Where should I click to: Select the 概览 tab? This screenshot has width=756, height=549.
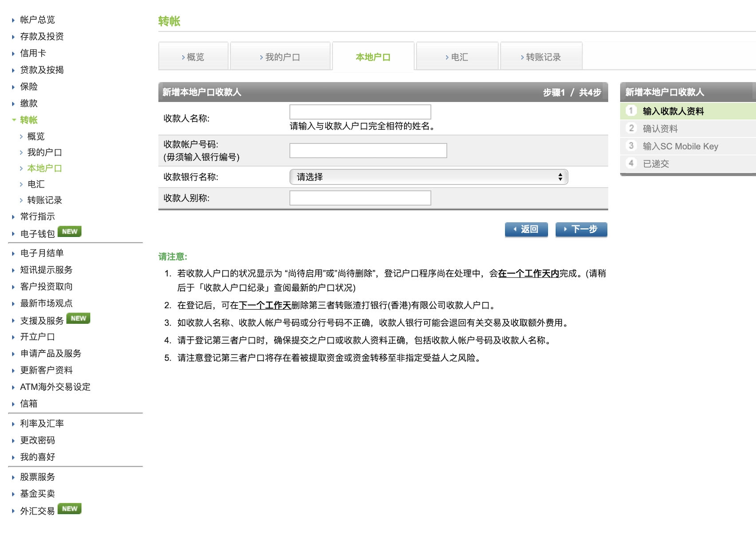click(x=193, y=57)
